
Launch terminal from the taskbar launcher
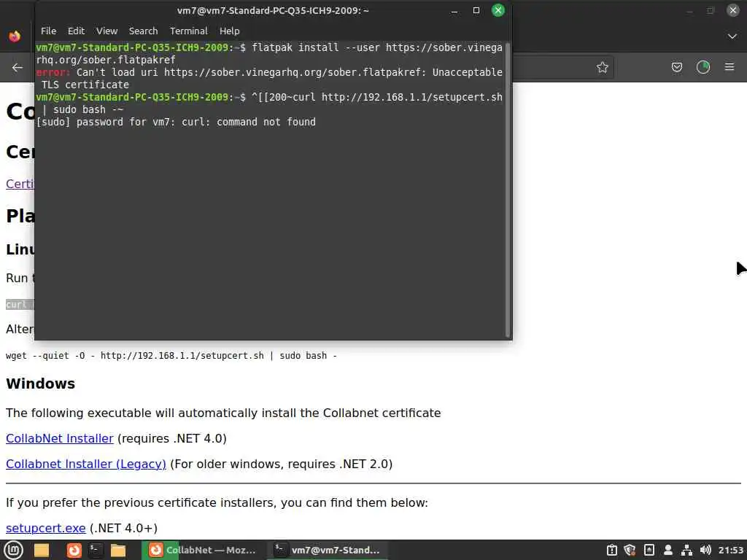(x=96, y=551)
